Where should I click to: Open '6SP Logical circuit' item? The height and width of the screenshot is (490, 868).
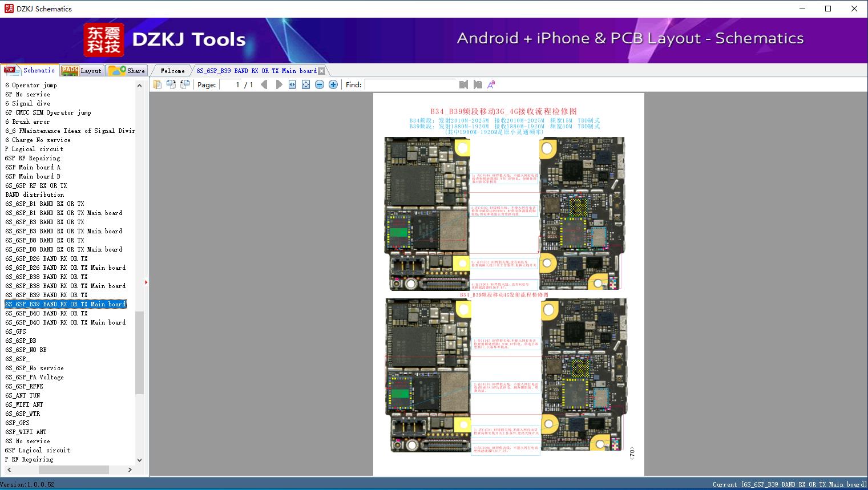click(x=38, y=450)
